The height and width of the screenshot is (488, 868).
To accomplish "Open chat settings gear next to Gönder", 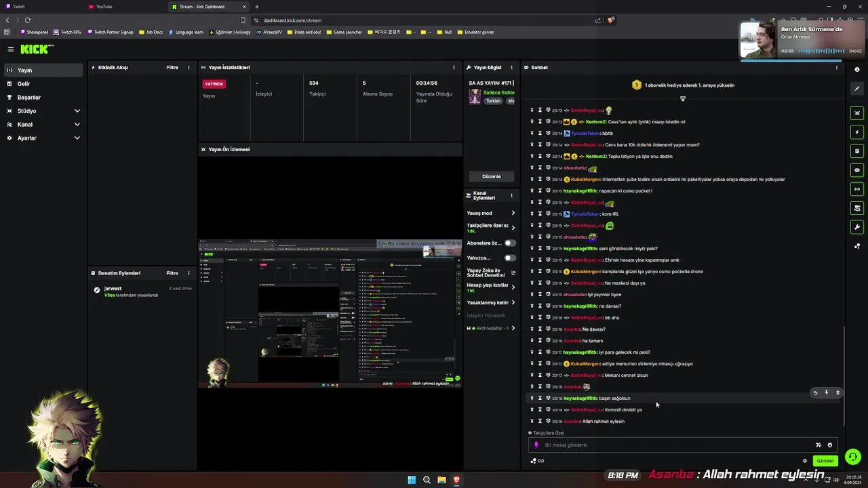I will pos(805,461).
